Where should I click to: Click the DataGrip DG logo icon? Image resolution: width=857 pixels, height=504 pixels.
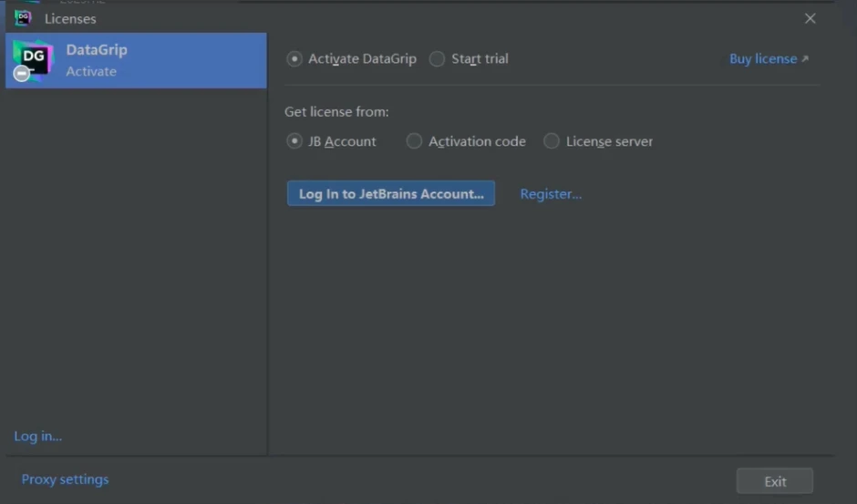click(x=34, y=59)
